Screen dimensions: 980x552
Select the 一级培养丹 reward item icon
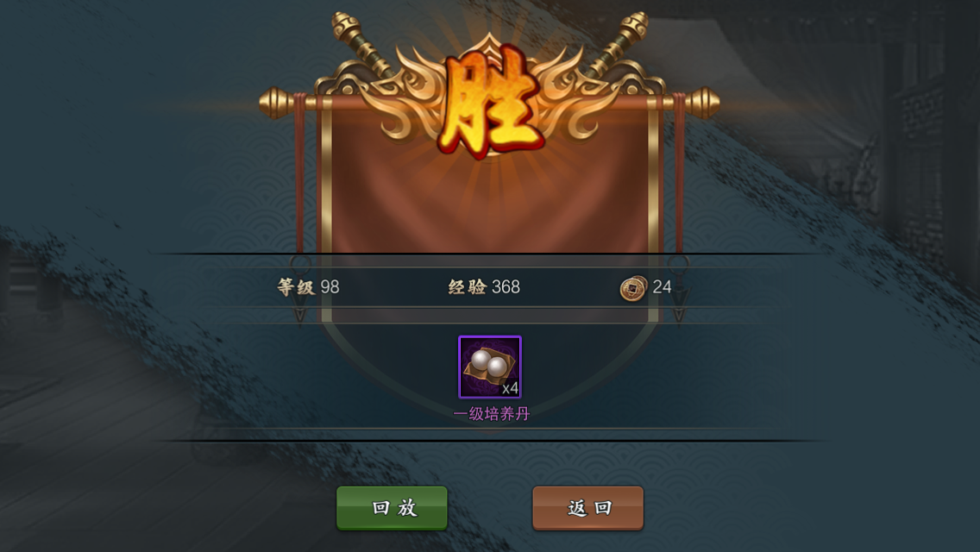(x=489, y=367)
